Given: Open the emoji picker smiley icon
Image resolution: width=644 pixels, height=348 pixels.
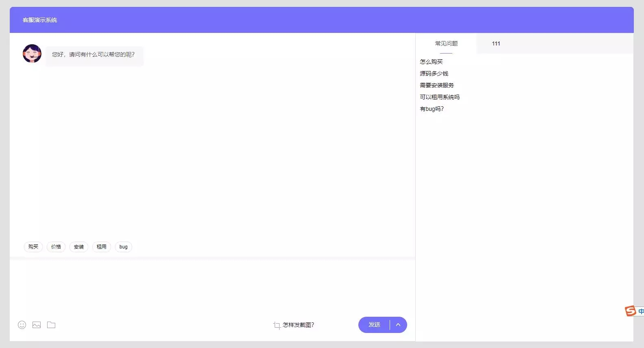Looking at the screenshot, I should (x=22, y=325).
